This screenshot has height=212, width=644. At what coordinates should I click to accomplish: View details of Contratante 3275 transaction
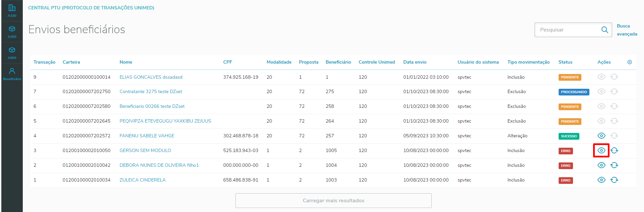(601, 91)
